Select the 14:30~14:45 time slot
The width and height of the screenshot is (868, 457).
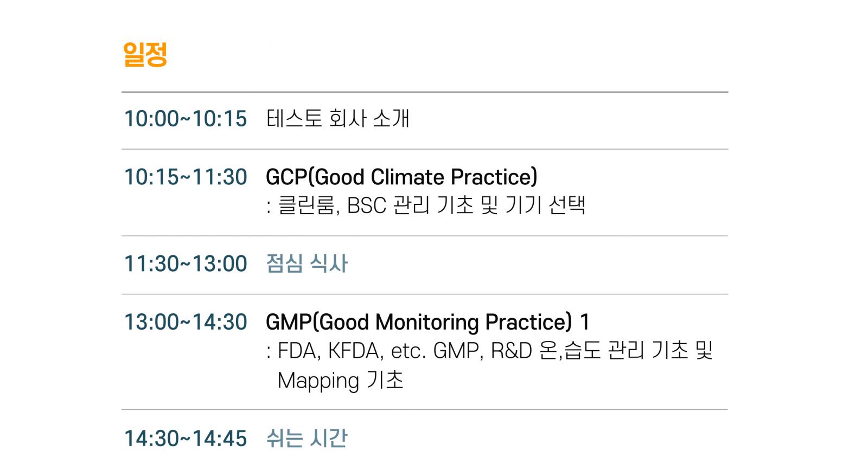point(186,439)
